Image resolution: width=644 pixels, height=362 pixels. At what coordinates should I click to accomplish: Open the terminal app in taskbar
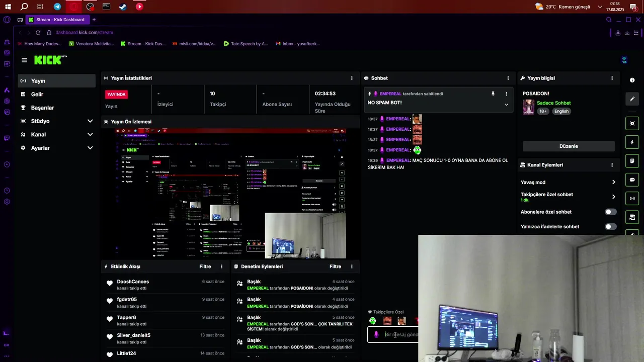click(x=106, y=7)
